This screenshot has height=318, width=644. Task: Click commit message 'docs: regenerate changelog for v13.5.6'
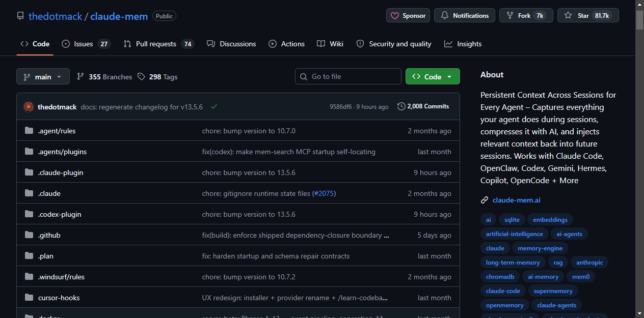(142, 107)
